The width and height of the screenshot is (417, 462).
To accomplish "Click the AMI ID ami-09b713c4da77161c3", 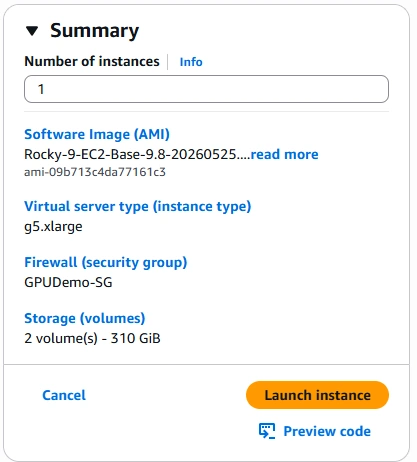I will pyautogui.click(x=95, y=172).
